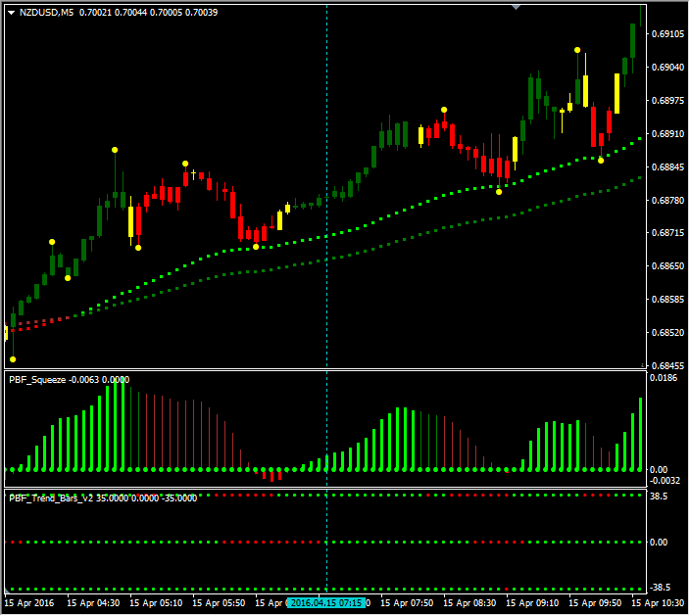Click the 0.68975 price axis label
Viewport: 690px width, 616px height.
pyautogui.click(x=668, y=101)
